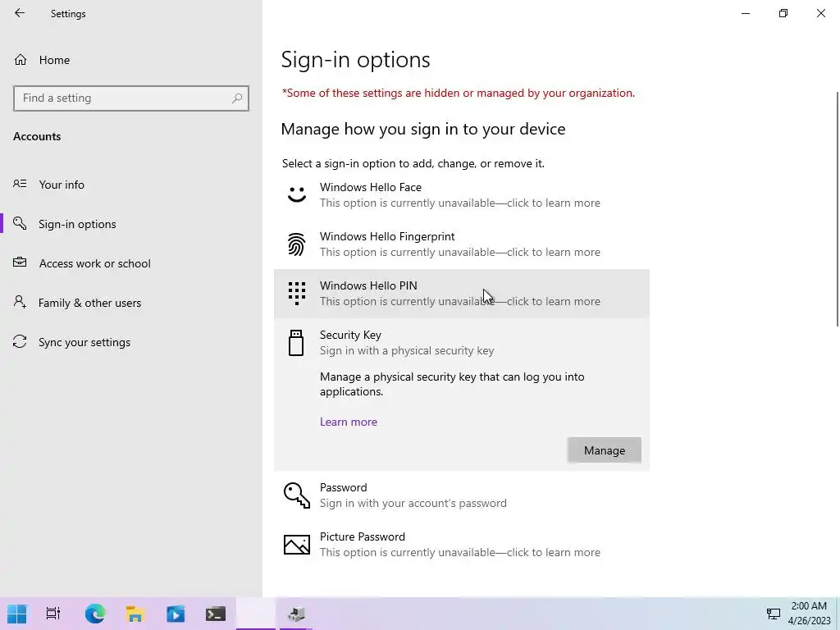Expand the Windows Hello Fingerprint option
This screenshot has height=630, width=840.
pyautogui.click(x=462, y=244)
